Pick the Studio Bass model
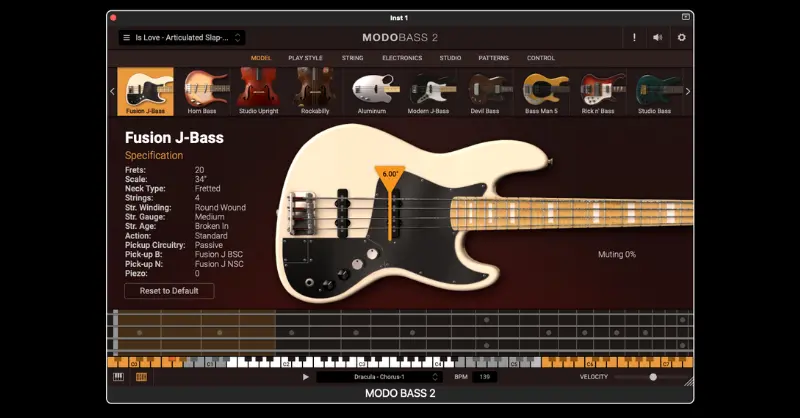Viewport: 800px width, 418px height. [655, 91]
